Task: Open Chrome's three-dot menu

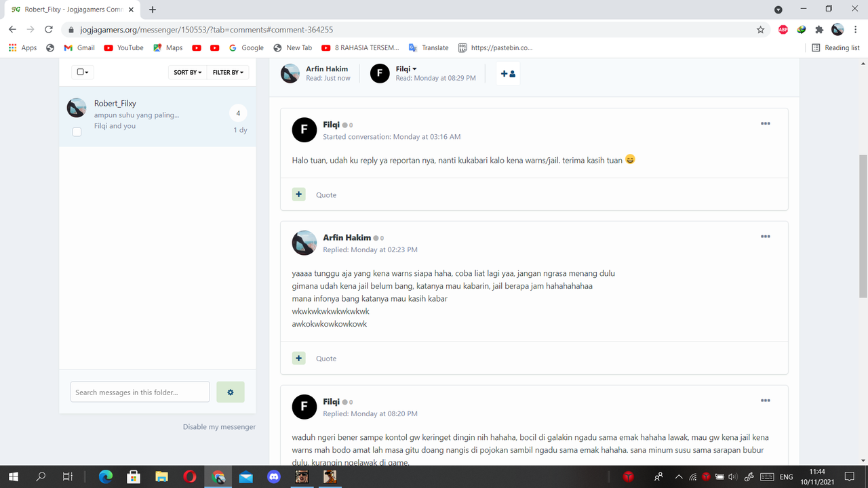Action: 856,30
